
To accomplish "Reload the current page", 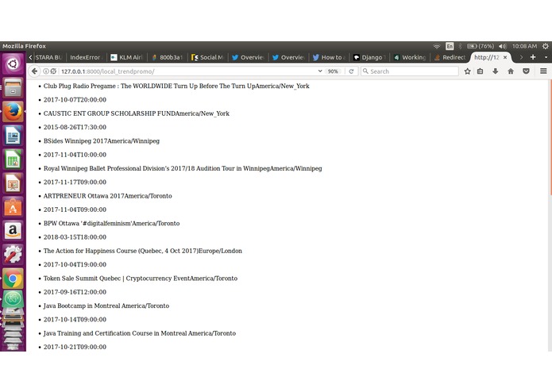I will 351,71.
